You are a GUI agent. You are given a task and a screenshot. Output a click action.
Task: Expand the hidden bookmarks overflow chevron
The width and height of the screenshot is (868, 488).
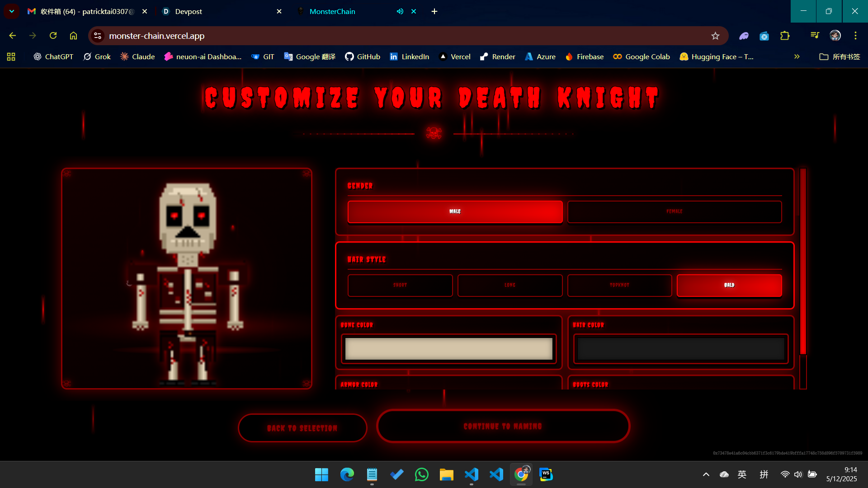click(797, 56)
